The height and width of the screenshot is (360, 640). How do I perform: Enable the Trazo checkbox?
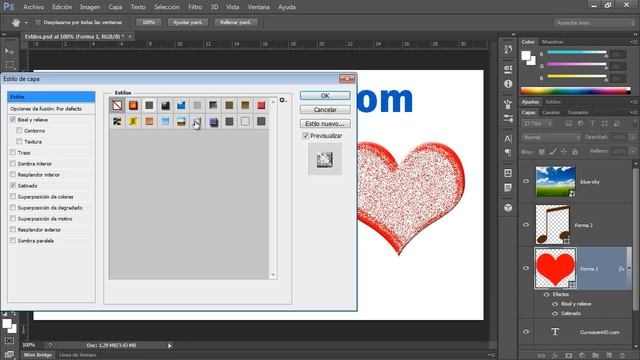coord(13,153)
